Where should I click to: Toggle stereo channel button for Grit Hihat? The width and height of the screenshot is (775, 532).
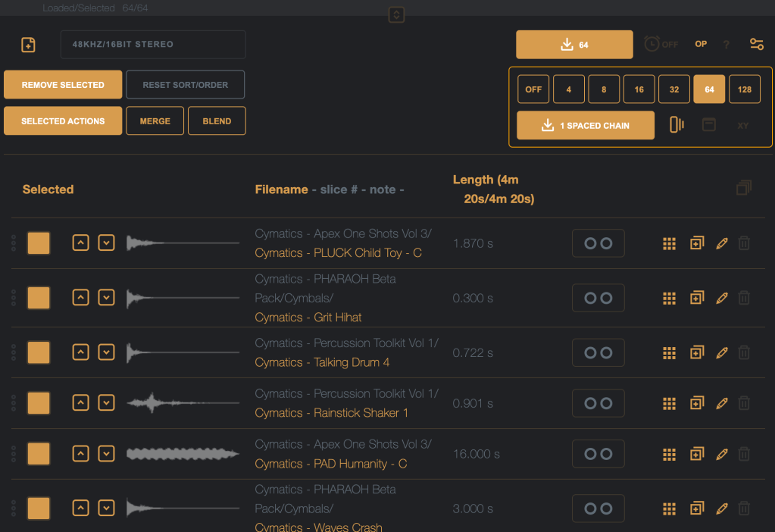click(x=598, y=298)
